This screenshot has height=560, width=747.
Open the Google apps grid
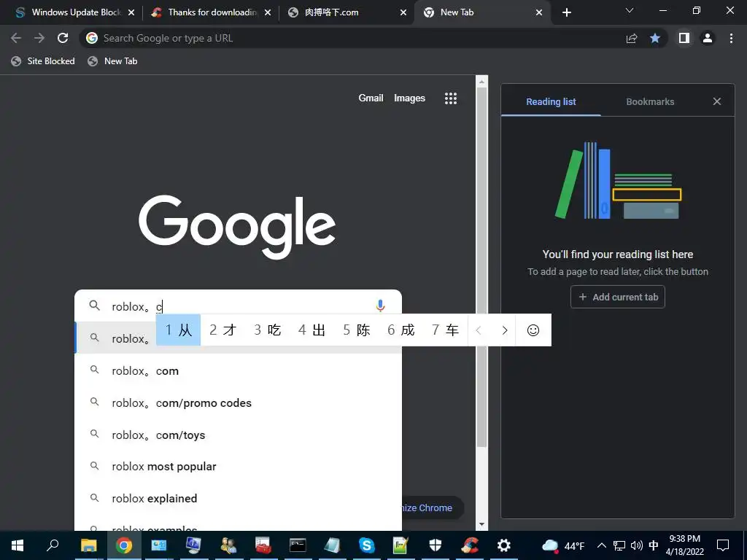pos(451,98)
